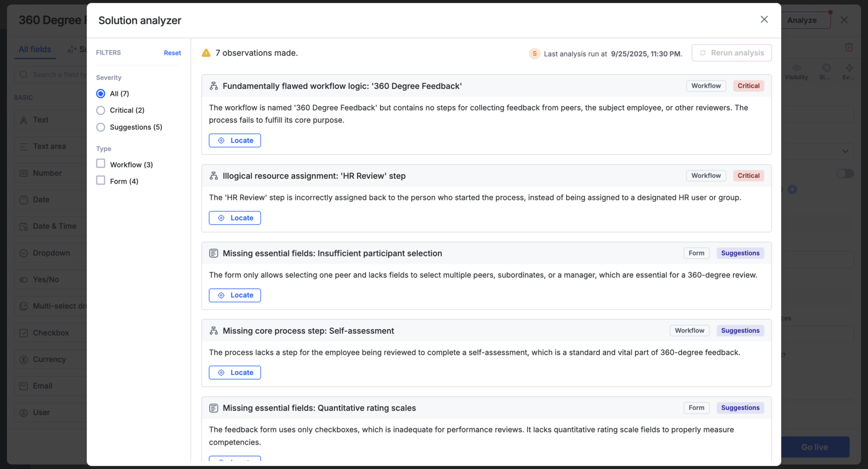The image size is (868, 469).
Task: Click the workflow icon beside 'Fundamentally flawed workflow logic'
Action: 214,86
